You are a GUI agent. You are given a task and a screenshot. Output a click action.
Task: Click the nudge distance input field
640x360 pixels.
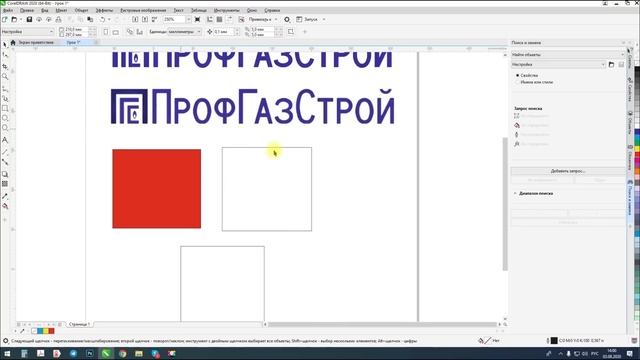[223, 31]
